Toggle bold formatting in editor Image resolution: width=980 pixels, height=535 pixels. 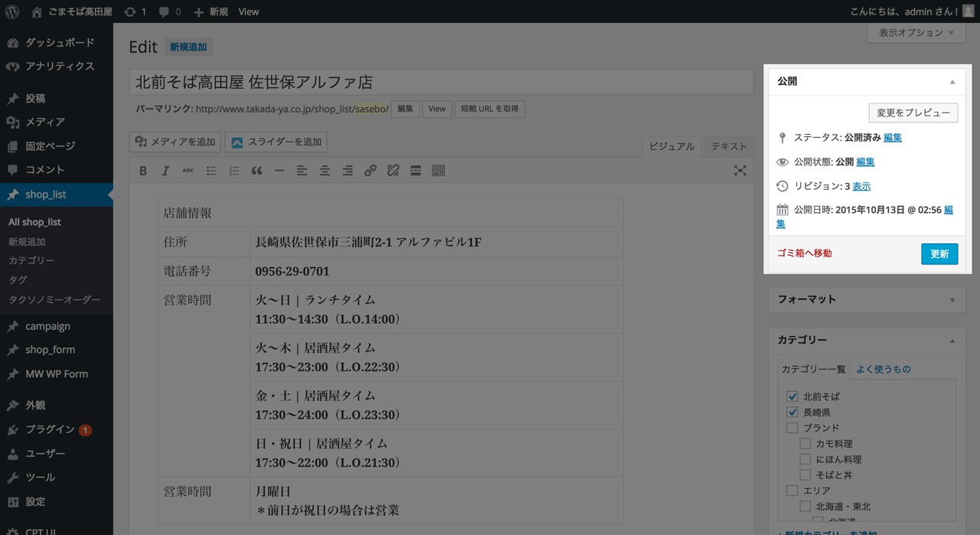pos(143,171)
